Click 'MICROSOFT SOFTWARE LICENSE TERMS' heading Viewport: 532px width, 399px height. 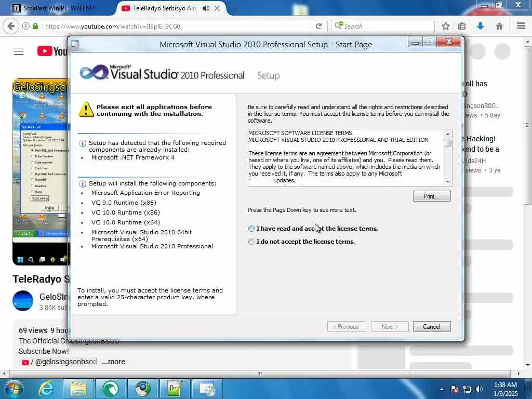(x=300, y=133)
